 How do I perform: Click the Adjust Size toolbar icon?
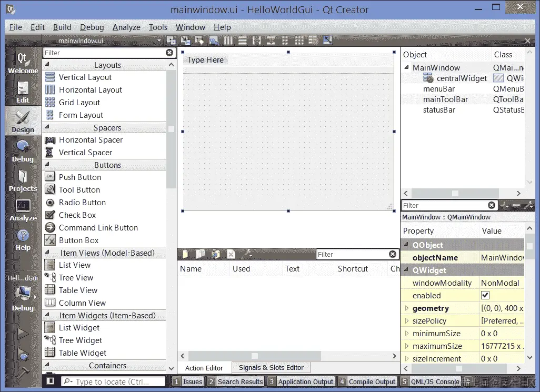tap(327, 40)
